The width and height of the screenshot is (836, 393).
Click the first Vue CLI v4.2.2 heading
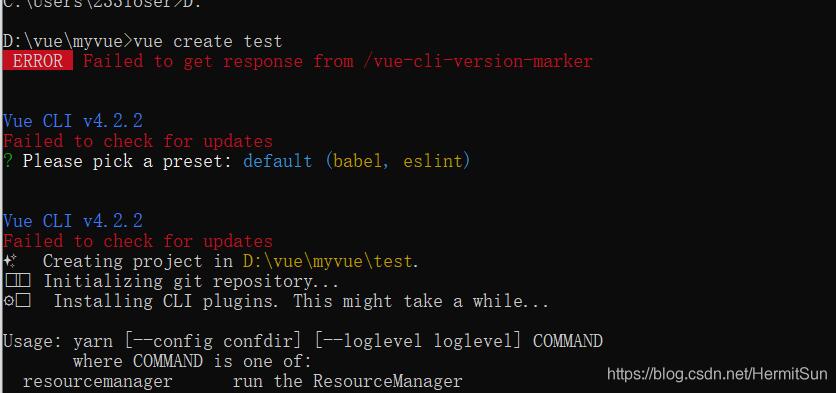click(73, 121)
